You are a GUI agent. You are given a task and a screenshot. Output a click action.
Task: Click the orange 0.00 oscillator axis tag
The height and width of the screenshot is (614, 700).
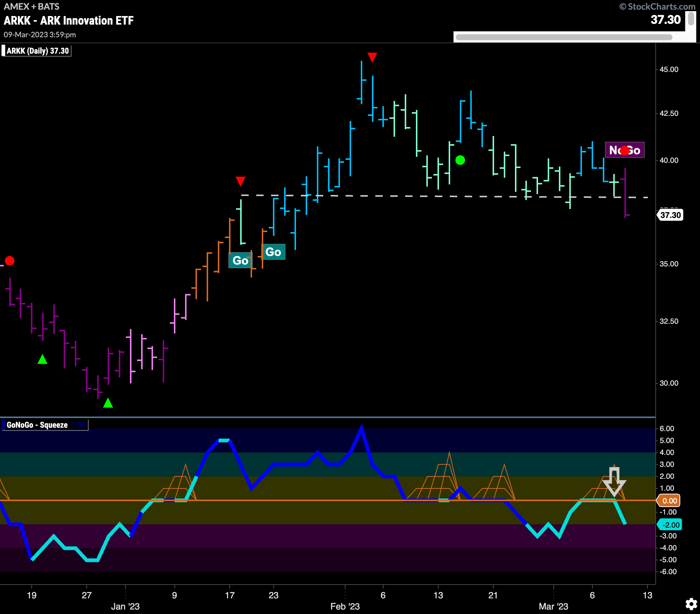point(669,501)
